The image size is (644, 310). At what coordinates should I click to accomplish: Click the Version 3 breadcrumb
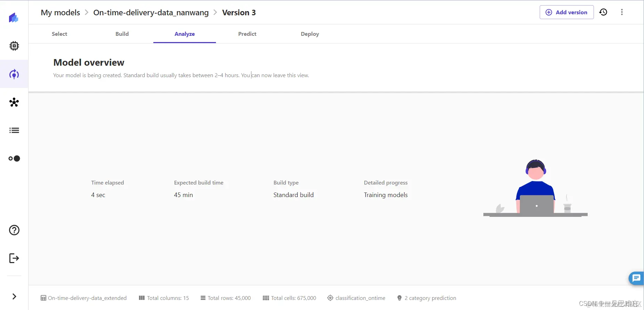(x=239, y=13)
